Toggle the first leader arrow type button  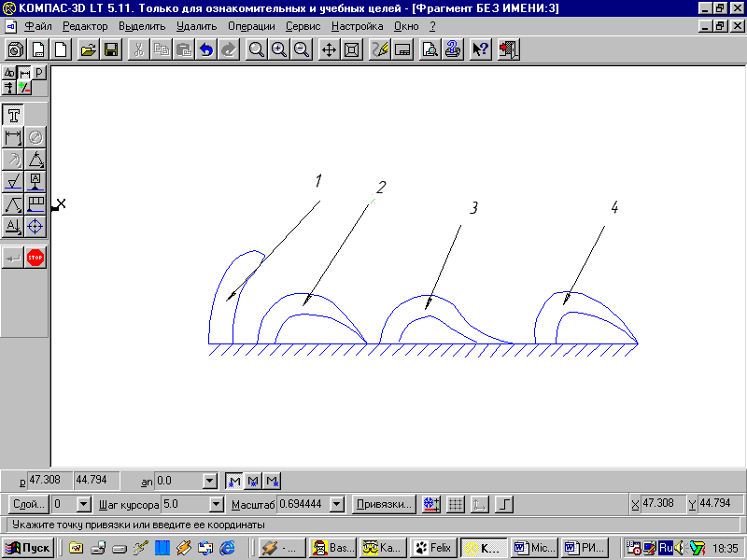point(235,482)
